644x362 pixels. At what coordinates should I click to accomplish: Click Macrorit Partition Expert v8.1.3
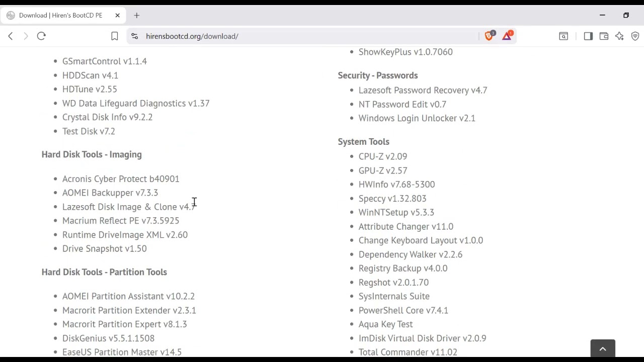tap(125, 324)
